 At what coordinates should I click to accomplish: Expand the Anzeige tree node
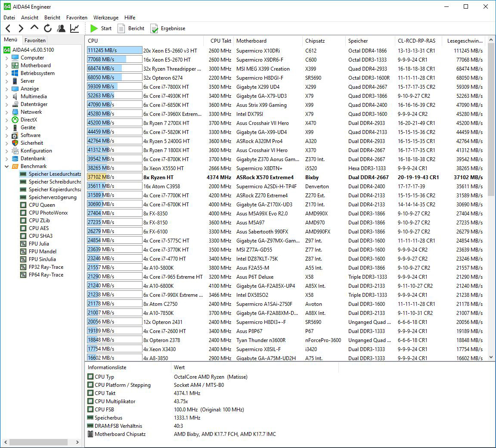click(6, 89)
